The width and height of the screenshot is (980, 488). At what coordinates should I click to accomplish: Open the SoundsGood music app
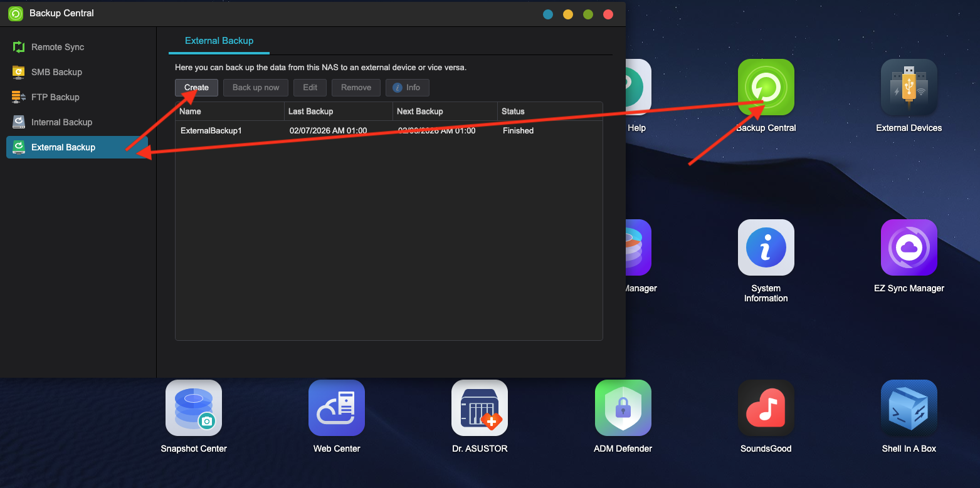(x=766, y=407)
